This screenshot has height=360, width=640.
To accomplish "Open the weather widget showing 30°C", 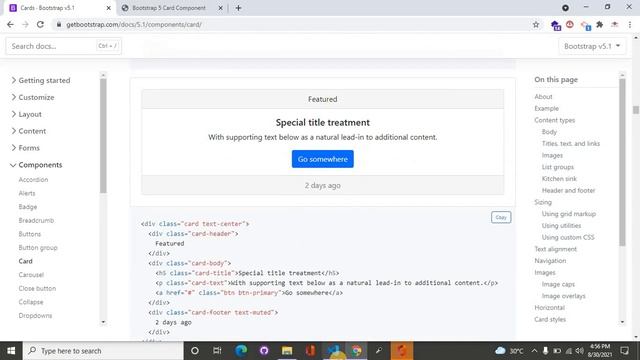I will point(509,351).
